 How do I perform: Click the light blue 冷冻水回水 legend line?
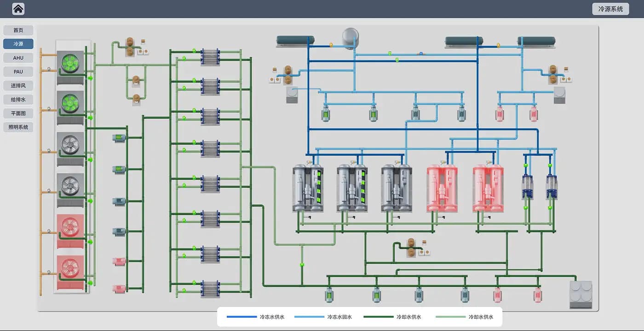tap(309, 317)
